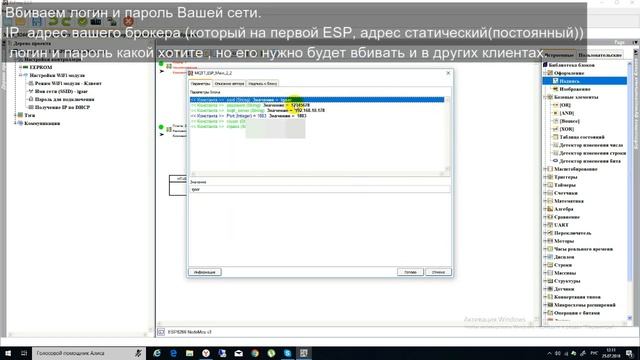Close the MQTT block parameters dialog

(448, 73)
